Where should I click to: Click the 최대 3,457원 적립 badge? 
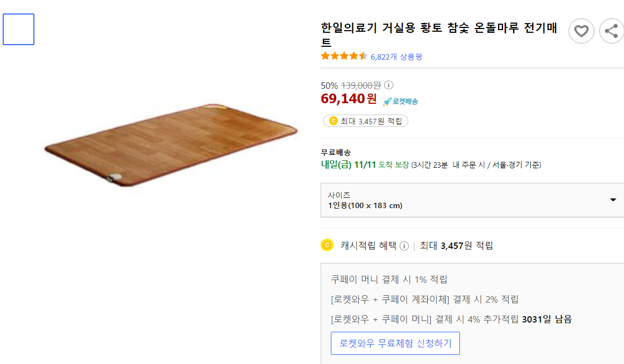coord(365,121)
